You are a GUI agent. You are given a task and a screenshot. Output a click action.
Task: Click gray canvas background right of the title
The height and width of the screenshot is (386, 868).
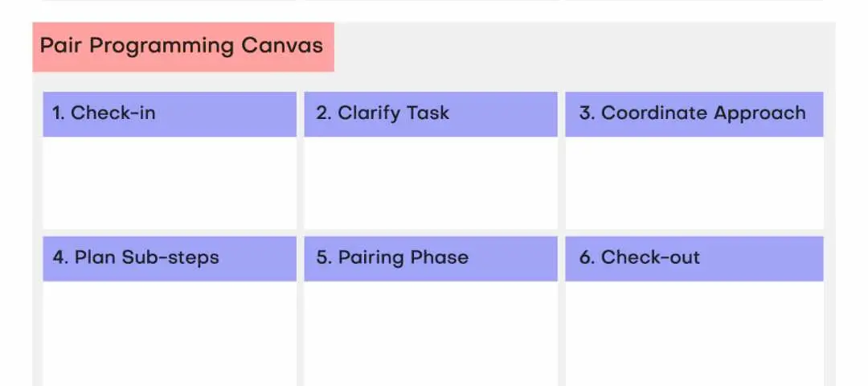pos(579,52)
